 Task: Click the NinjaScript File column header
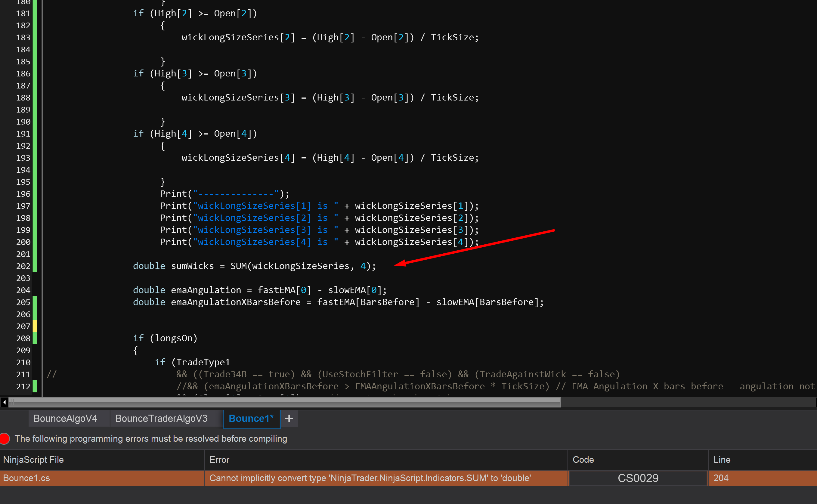click(x=102, y=460)
